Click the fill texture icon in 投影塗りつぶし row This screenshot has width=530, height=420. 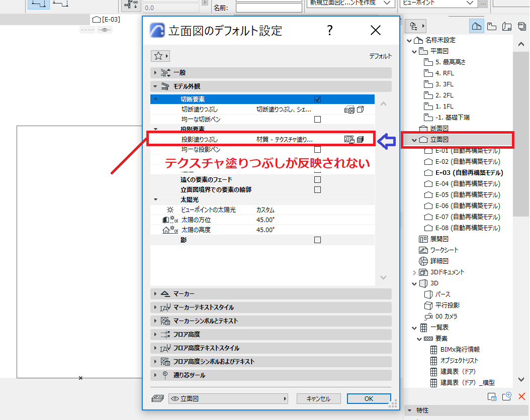click(349, 140)
